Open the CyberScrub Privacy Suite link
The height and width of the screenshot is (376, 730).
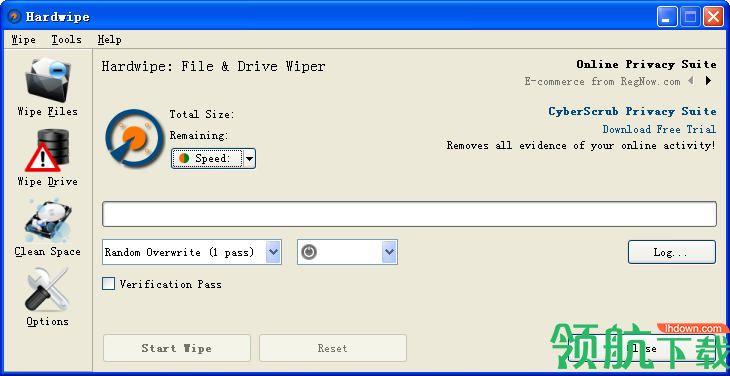632,112
